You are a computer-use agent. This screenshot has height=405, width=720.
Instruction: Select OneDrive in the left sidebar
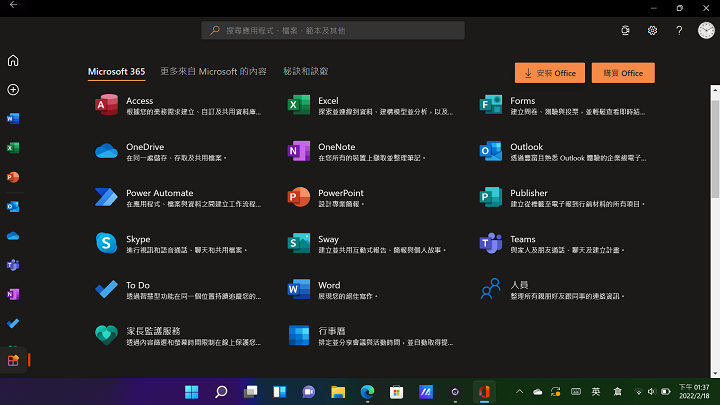pos(13,236)
